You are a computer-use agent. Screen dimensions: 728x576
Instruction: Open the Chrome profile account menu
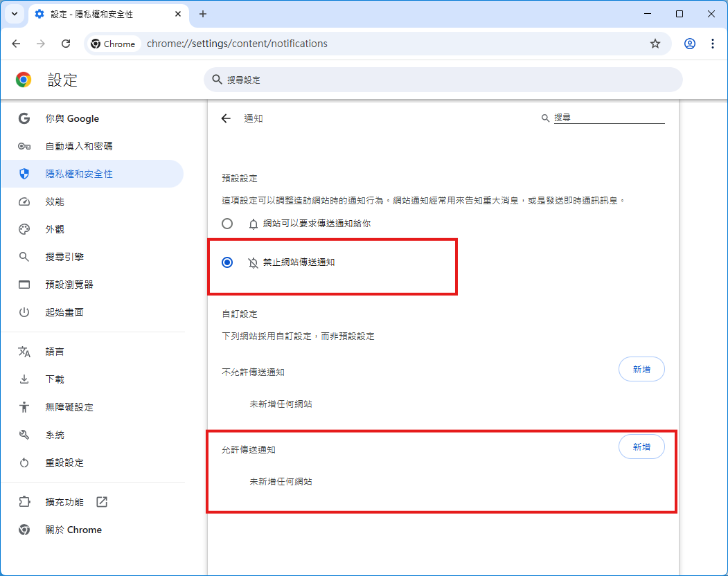[x=689, y=43]
